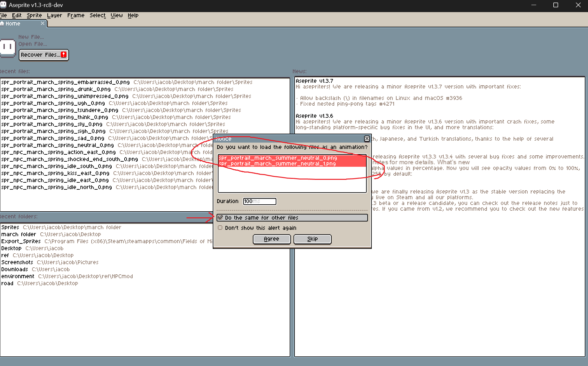Open the Sprite menu
The height and width of the screenshot is (366, 588).
[34, 15]
